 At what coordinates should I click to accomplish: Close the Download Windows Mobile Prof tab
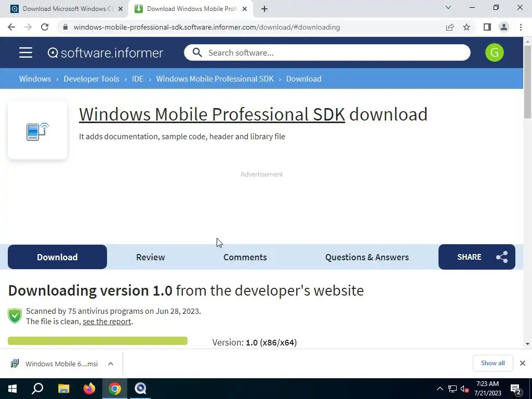point(245,9)
